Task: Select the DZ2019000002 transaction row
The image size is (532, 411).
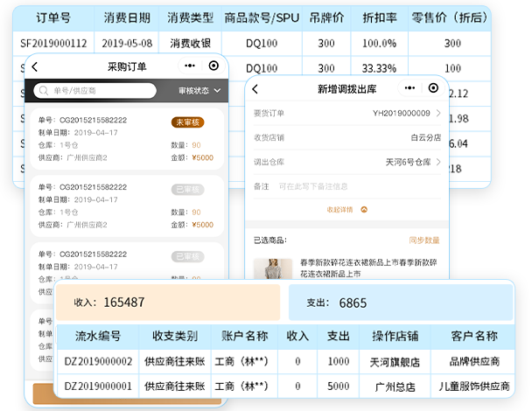Action: coord(285,361)
